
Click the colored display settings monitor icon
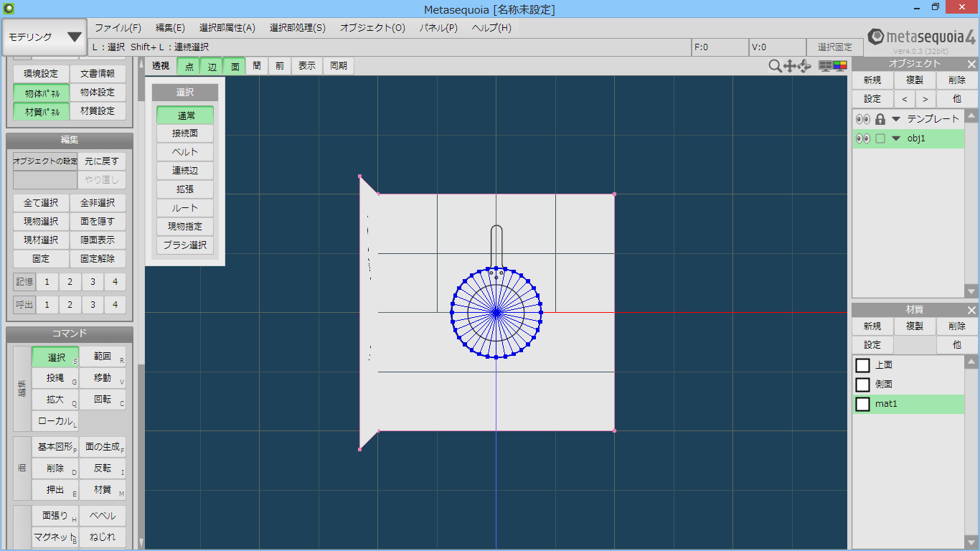[x=839, y=66]
